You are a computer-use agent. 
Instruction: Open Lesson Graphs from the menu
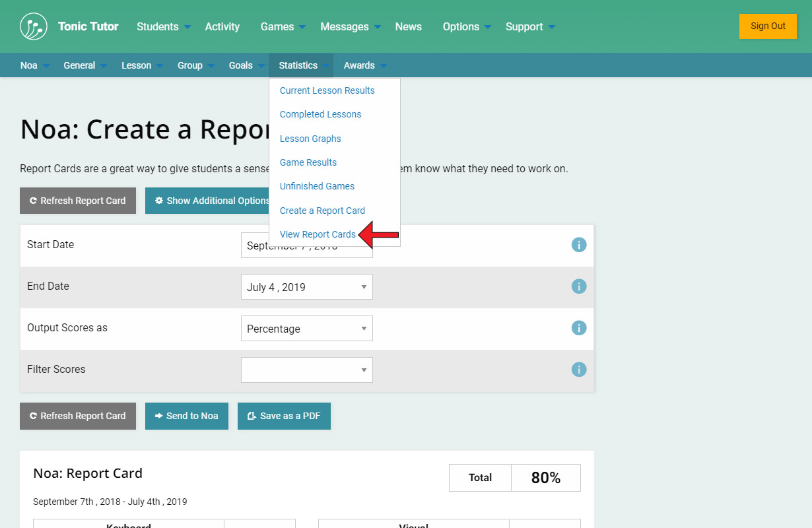tap(310, 139)
